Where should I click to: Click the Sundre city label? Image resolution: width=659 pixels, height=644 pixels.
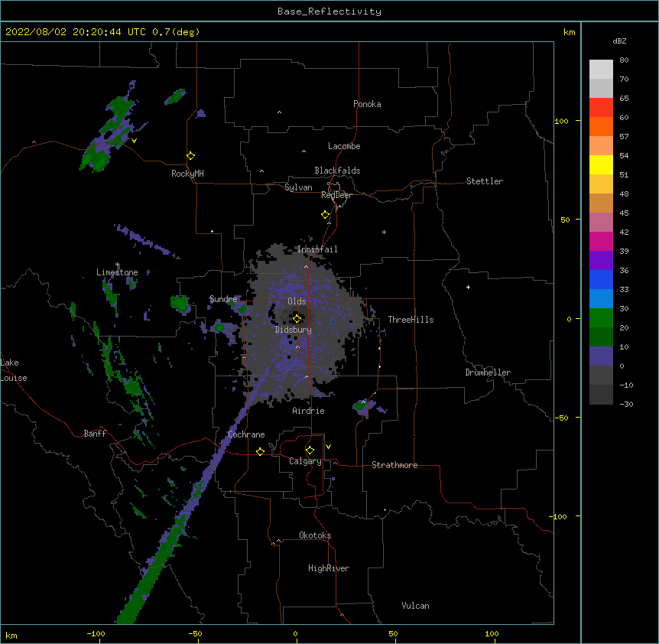pos(223,299)
